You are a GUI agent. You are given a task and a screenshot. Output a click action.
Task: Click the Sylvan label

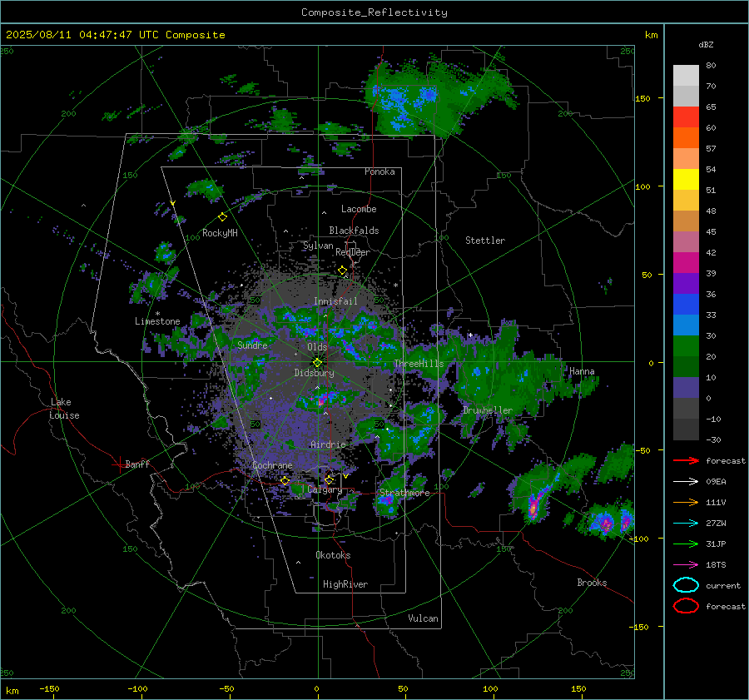pyautogui.click(x=318, y=246)
